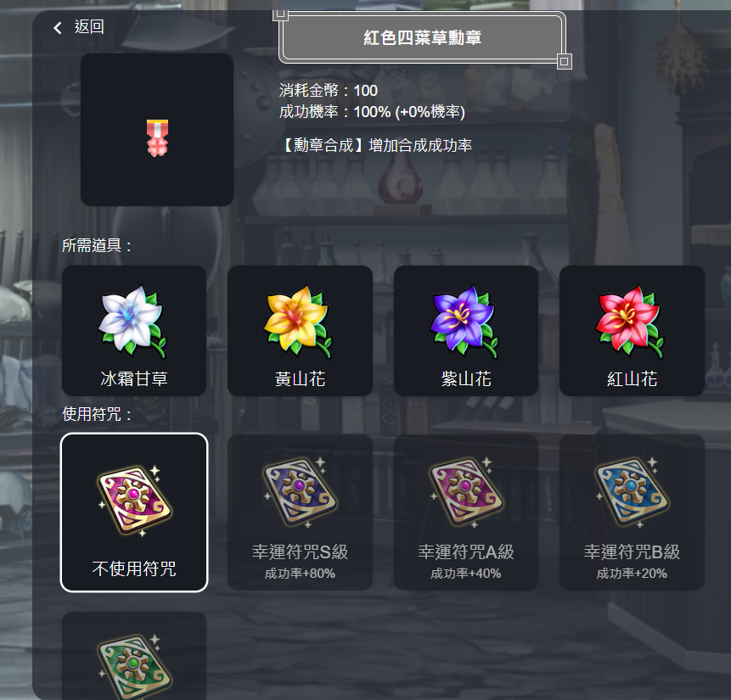
Task: Choose the 不使用符咒 option card
Action: (134, 512)
